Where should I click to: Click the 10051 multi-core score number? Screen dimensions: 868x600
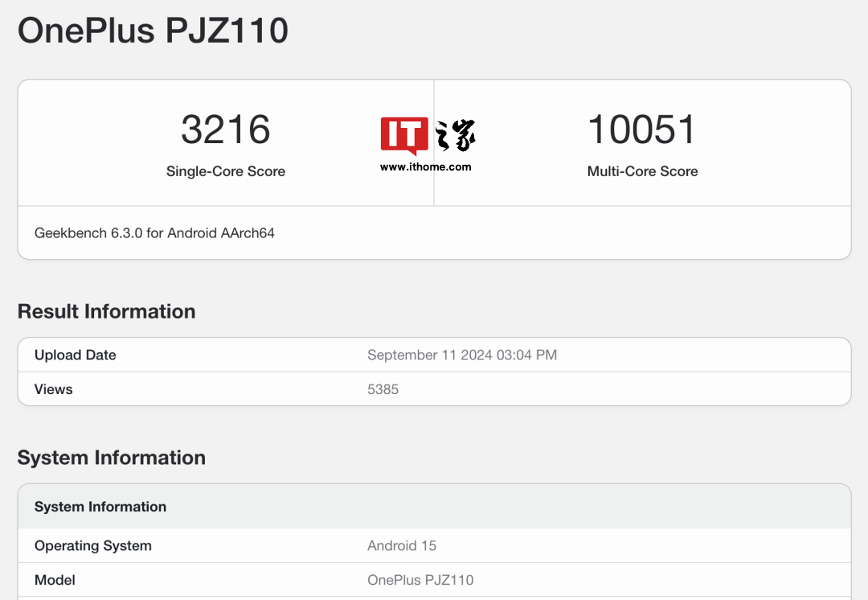pyautogui.click(x=642, y=129)
